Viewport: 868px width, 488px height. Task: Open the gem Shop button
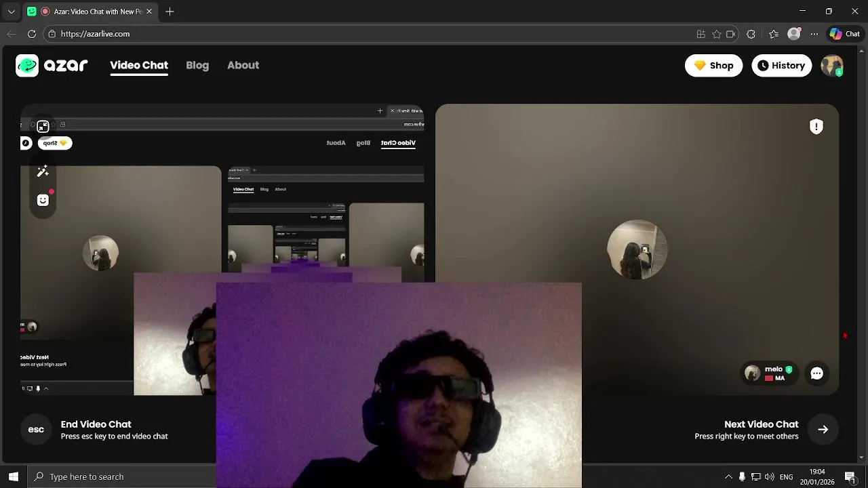click(x=713, y=65)
